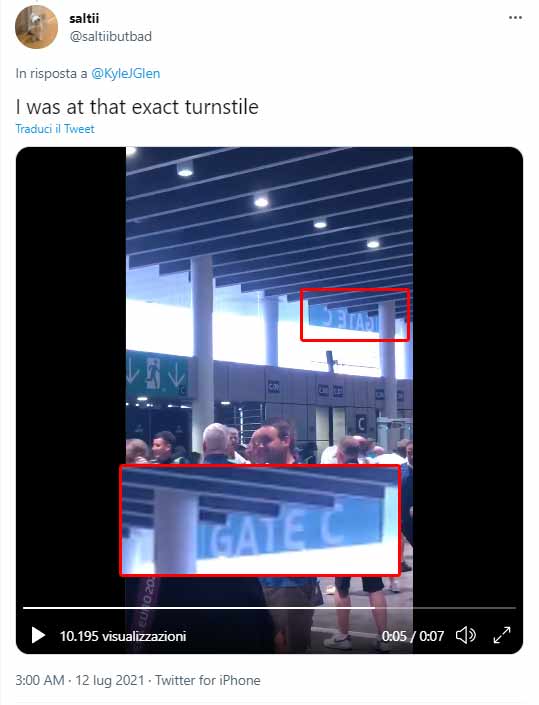
Task: Click the 'In risposta a' reply label
Action: click(x=51, y=73)
